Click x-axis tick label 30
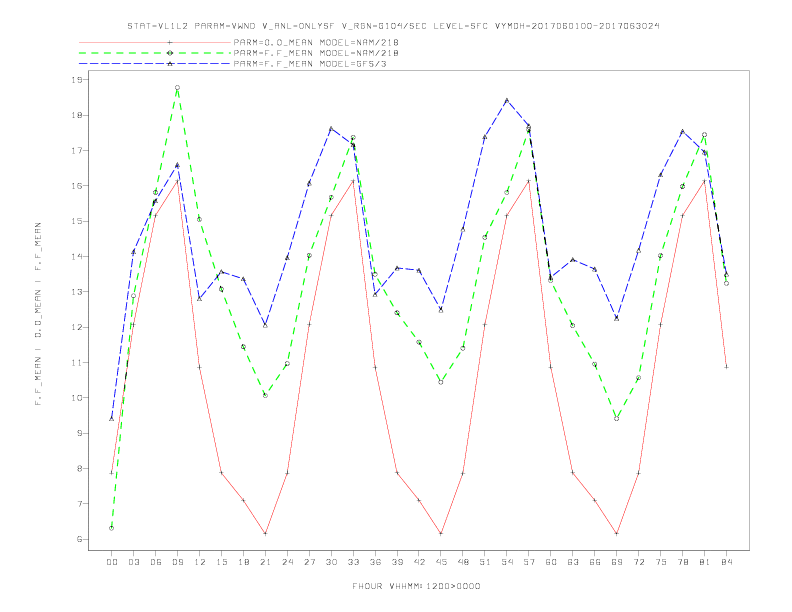792x612 pixels. (x=331, y=562)
